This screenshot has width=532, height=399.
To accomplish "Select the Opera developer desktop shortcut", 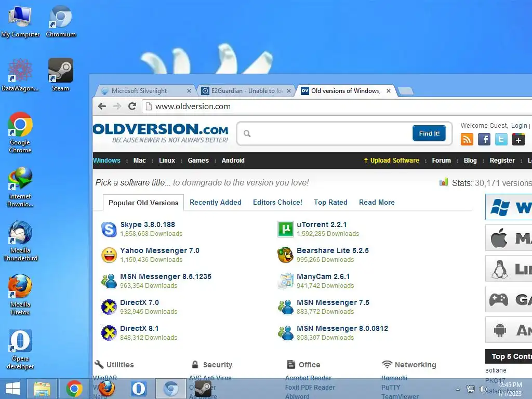I will click(x=20, y=349).
